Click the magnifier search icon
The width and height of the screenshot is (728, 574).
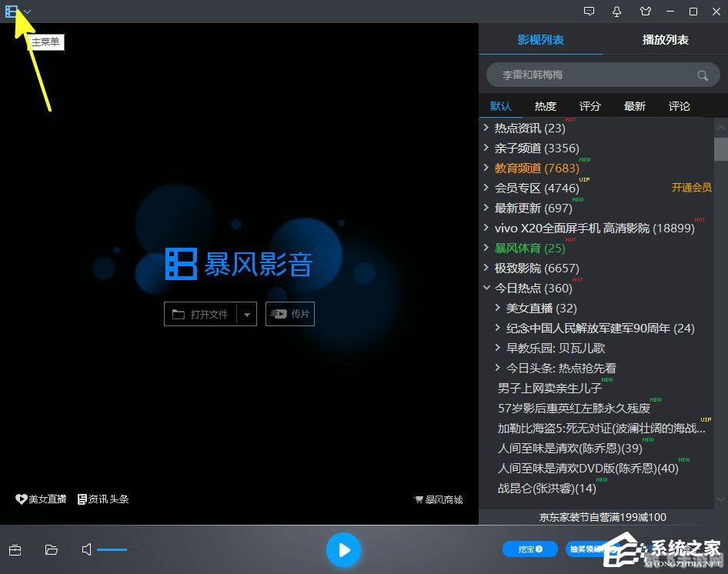coord(702,75)
